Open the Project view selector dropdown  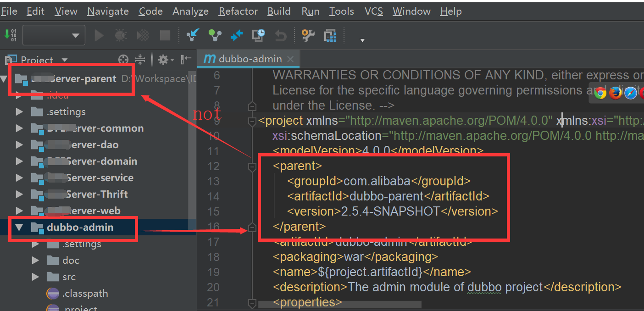pos(64,60)
